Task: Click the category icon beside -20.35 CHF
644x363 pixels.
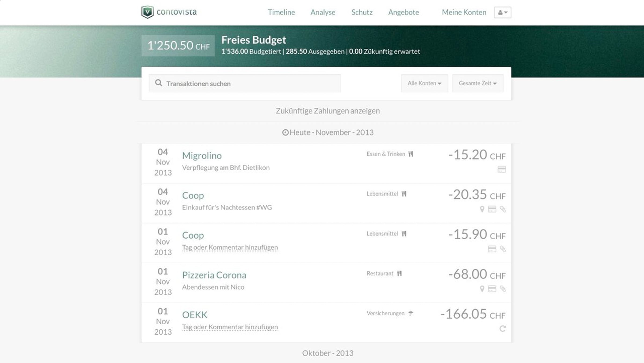Action: click(x=404, y=194)
